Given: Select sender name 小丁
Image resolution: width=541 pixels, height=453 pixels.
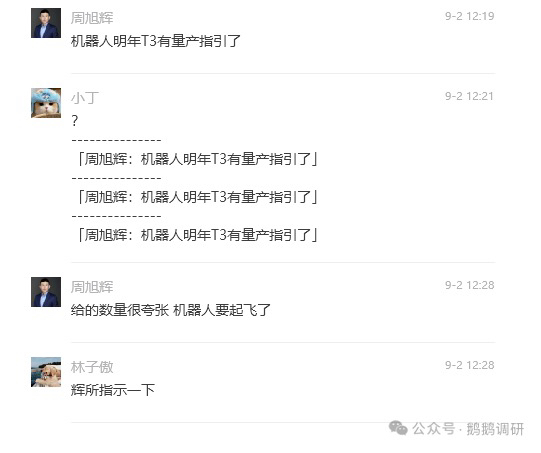Looking at the screenshot, I should pyautogui.click(x=85, y=98).
